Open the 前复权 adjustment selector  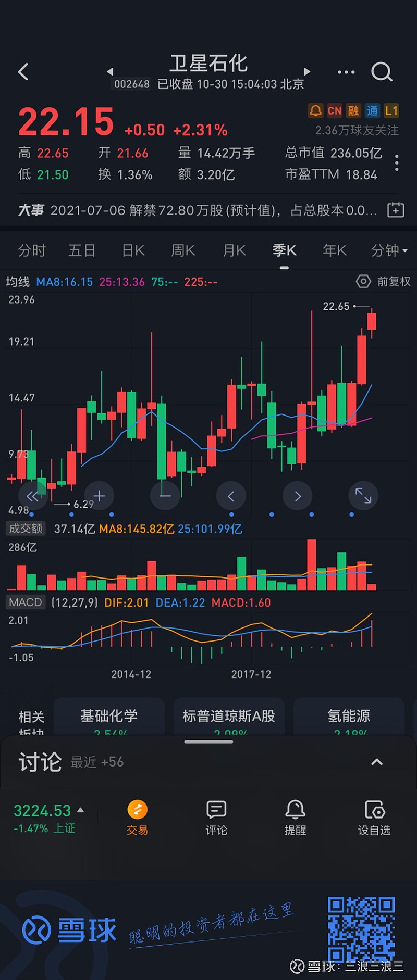tap(394, 282)
